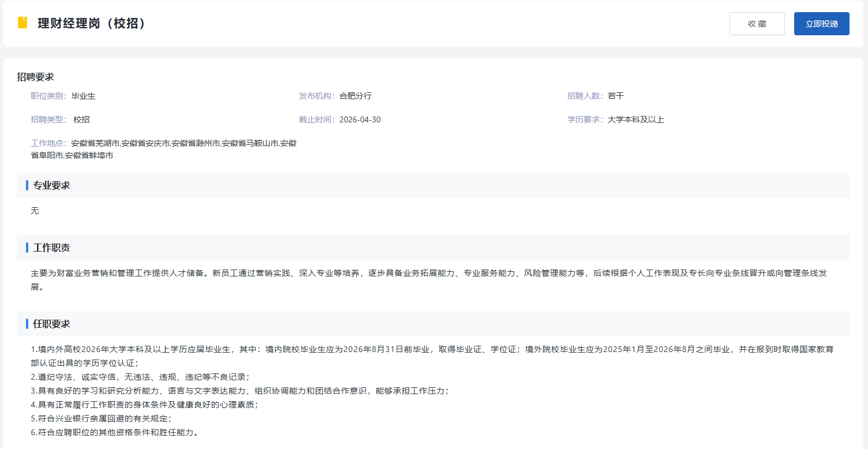This screenshot has height=449, width=868.
Task: Select the 招聘要求 heading
Action: point(35,77)
